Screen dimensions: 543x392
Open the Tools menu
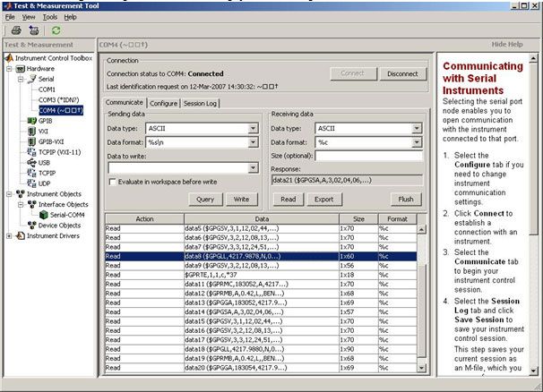(49, 16)
